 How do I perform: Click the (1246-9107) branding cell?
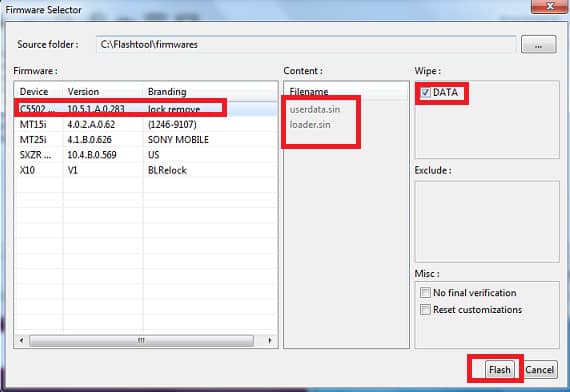172,124
